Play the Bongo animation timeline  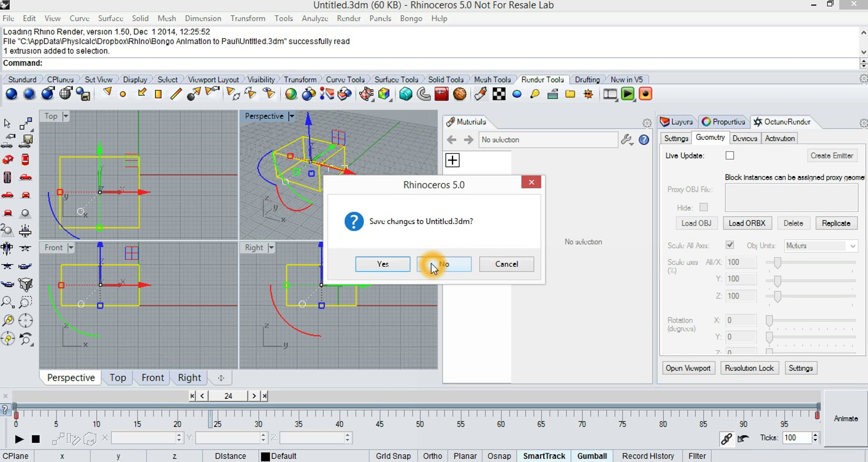click(x=19, y=439)
